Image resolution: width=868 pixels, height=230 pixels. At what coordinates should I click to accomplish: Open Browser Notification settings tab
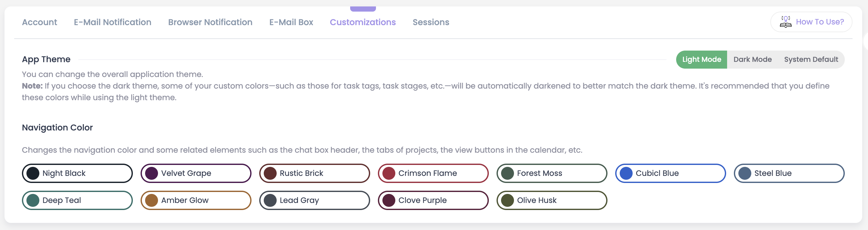(210, 22)
